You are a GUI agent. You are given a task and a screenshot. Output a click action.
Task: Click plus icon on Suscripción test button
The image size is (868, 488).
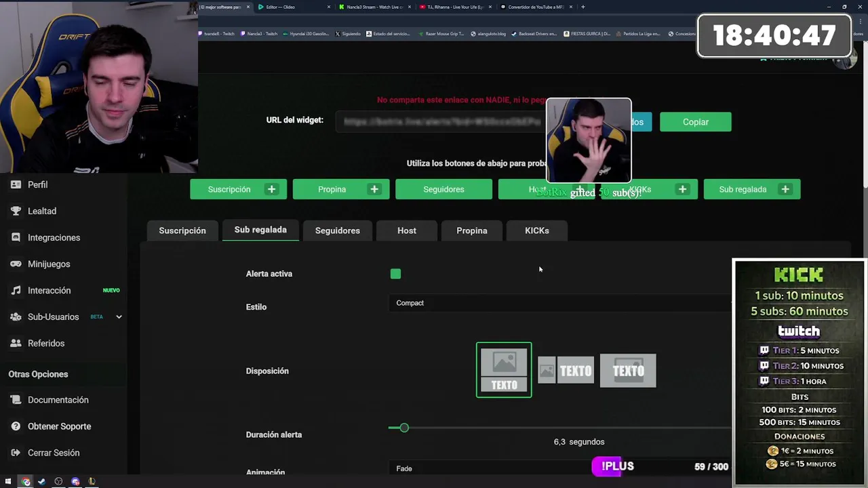[271, 189]
